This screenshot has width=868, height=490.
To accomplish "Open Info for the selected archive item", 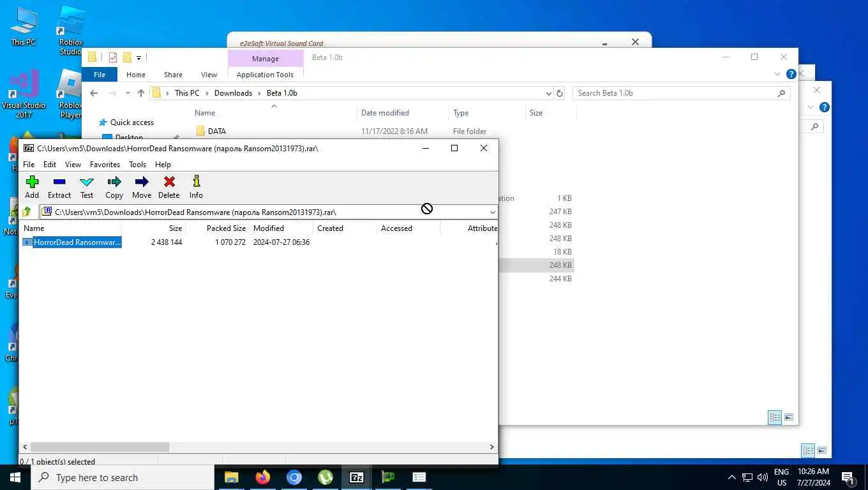I will [x=196, y=188].
